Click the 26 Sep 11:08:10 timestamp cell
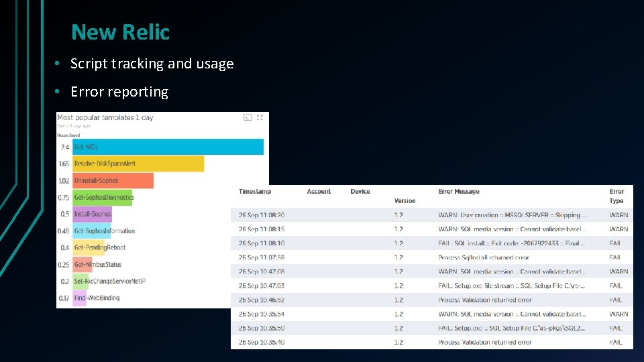 (x=262, y=243)
